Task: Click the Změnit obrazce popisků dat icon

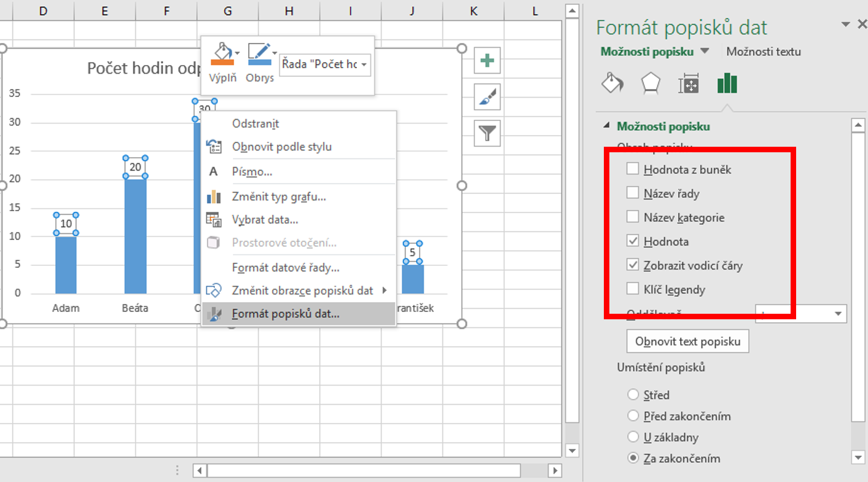Action: pos(214,290)
